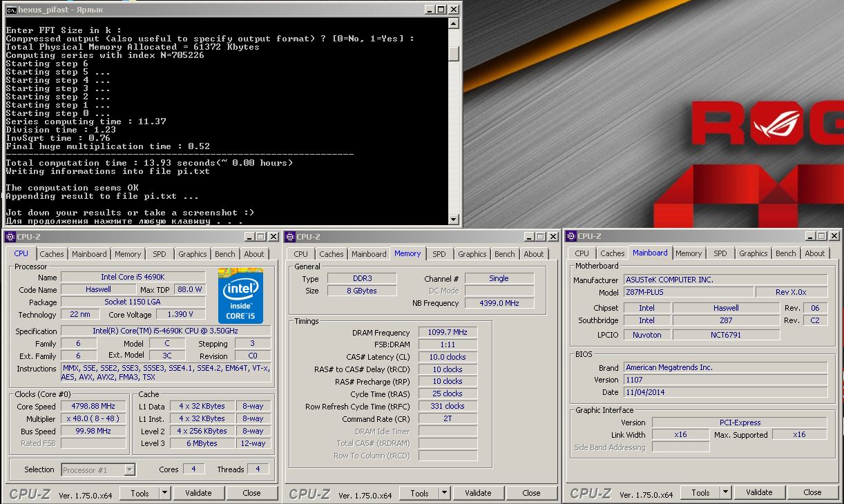
Task: Click the Graphic Interface Version PCI-Express
Action: pos(740,423)
